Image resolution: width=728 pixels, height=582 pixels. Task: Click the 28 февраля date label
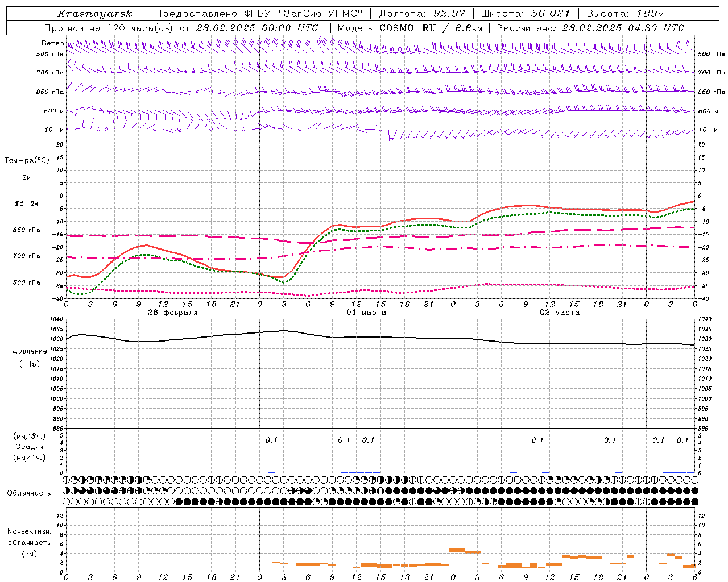click(173, 313)
